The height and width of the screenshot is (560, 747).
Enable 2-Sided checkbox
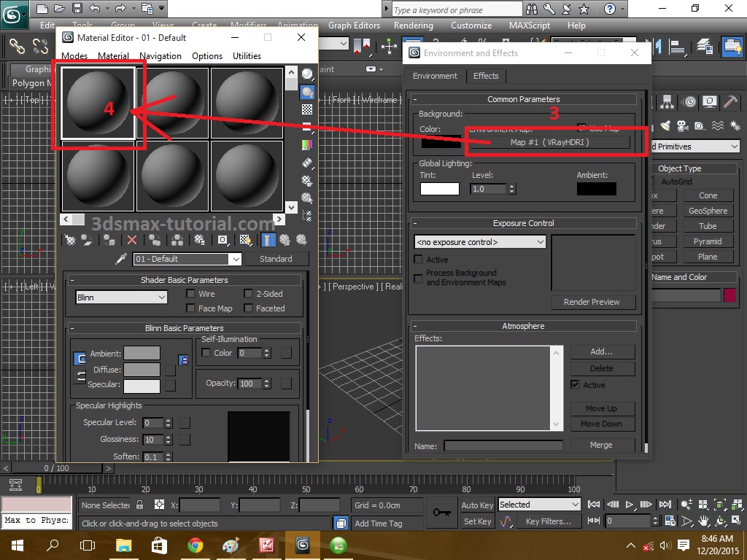point(248,293)
